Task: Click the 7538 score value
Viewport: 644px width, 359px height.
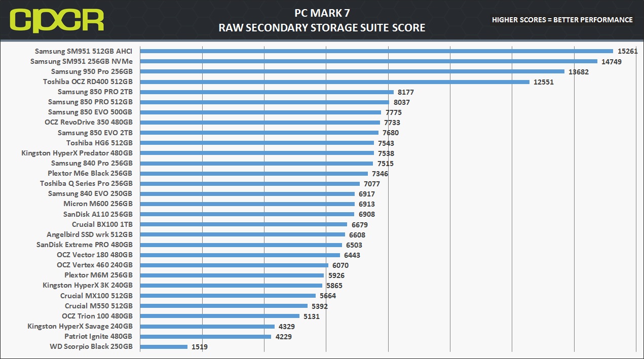Action: click(386, 153)
